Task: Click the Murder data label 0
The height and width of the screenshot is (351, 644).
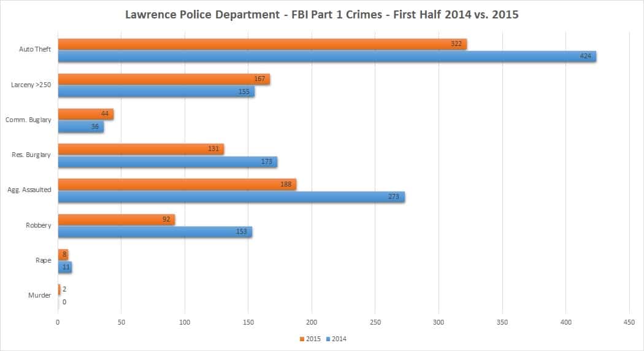Action: [64, 302]
